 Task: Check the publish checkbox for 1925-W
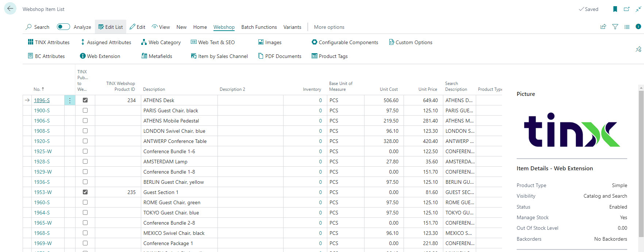click(85, 151)
